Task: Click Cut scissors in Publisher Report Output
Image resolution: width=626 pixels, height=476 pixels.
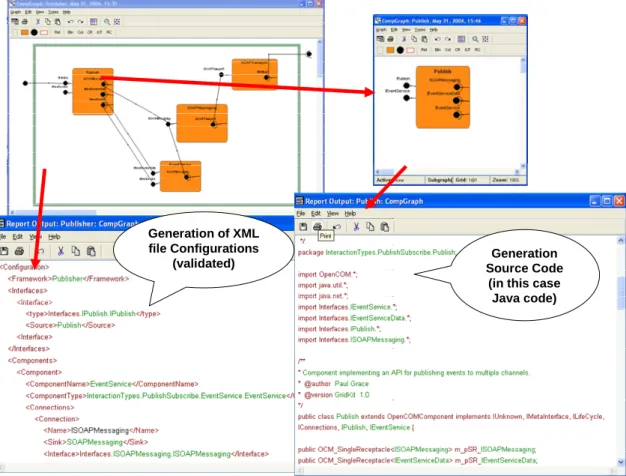Action: tap(61, 251)
